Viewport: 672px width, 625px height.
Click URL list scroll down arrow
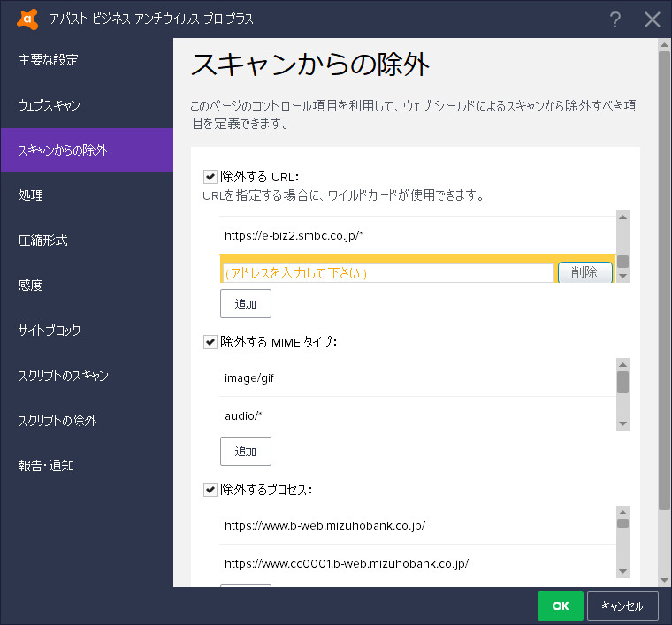(622, 277)
